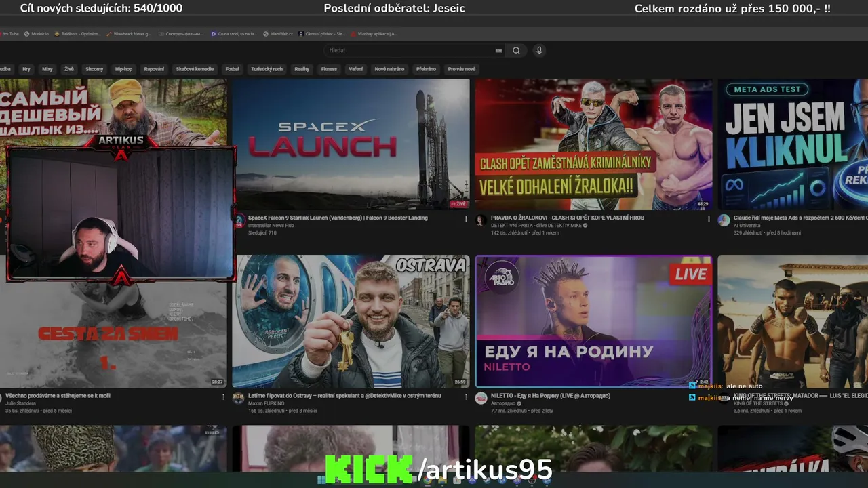The image size is (868, 488).
Task: Select the Sitcomy category chip
Action: 94,69
